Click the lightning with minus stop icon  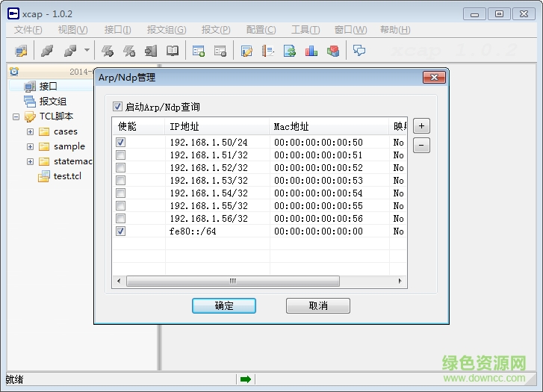pyautogui.click(x=129, y=51)
